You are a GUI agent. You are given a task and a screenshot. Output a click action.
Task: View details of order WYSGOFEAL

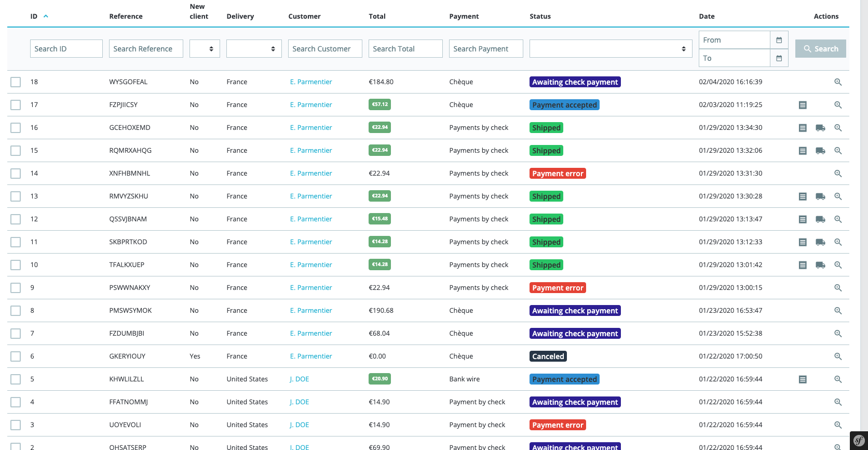(838, 82)
